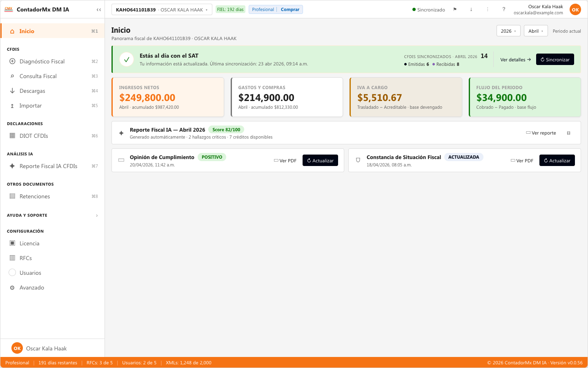The height and width of the screenshot is (368, 588).
Task: Click 'Usuarios: 2 de 5' in status bar
Action: tap(139, 363)
